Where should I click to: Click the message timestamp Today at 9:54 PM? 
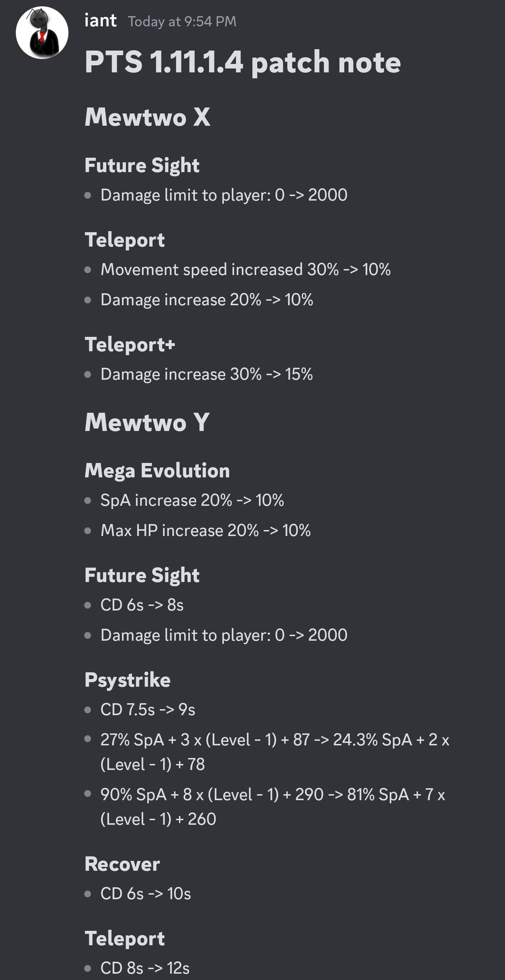click(182, 22)
